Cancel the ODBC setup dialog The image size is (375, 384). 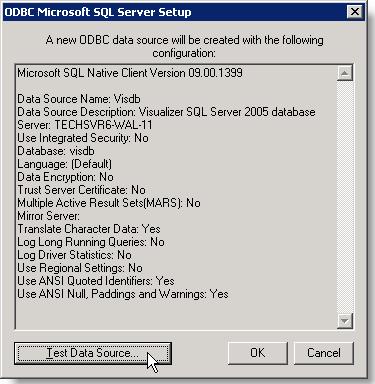324,353
